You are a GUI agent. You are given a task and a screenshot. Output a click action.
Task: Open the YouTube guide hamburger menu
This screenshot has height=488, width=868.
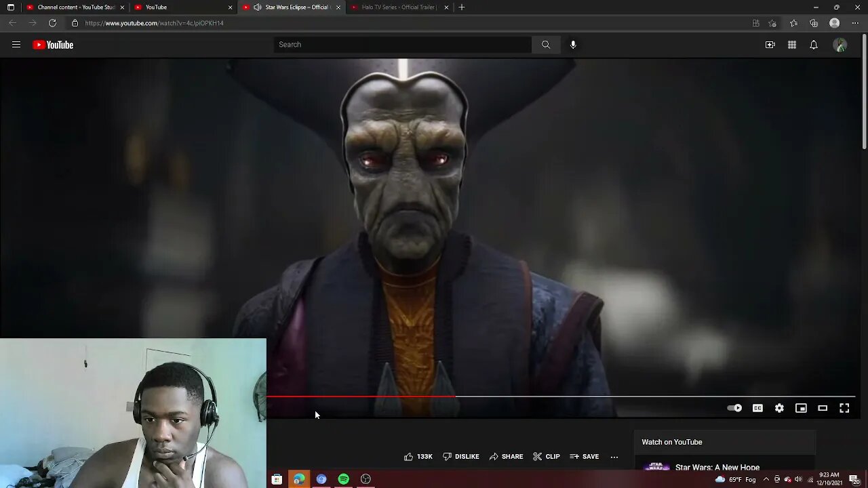[x=16, y=45]
